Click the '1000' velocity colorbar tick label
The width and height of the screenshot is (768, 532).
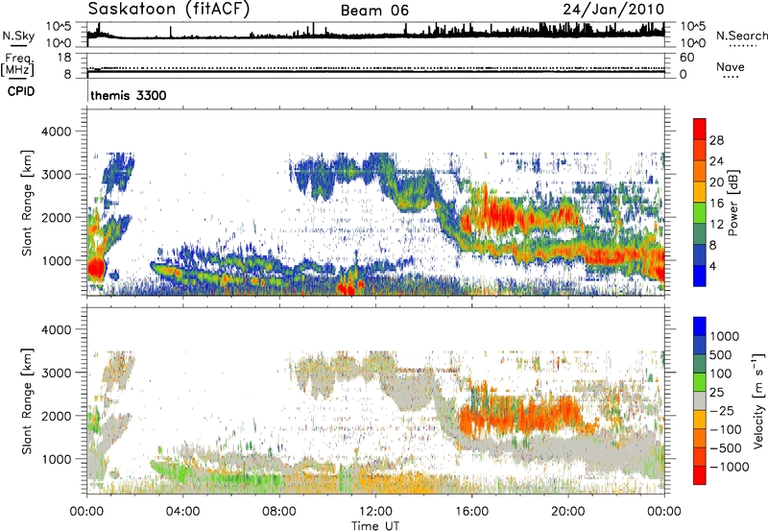[725, 336]
